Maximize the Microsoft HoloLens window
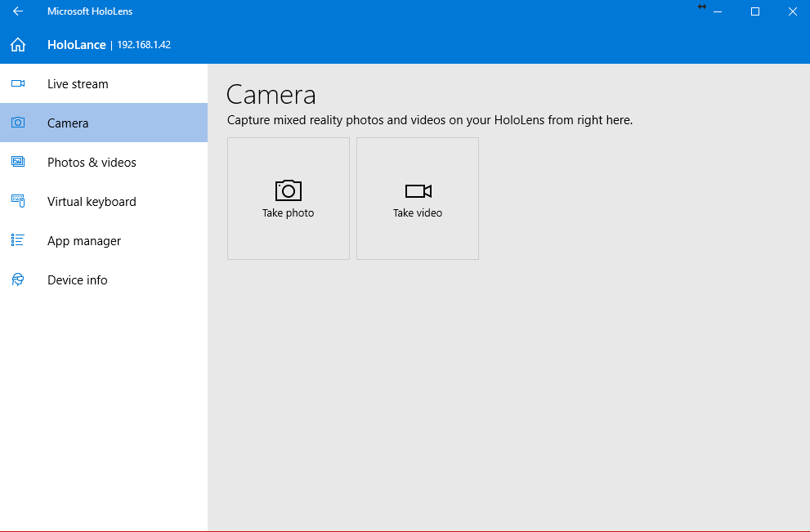The width and height of the screenshot is (810, 532). 755,11
